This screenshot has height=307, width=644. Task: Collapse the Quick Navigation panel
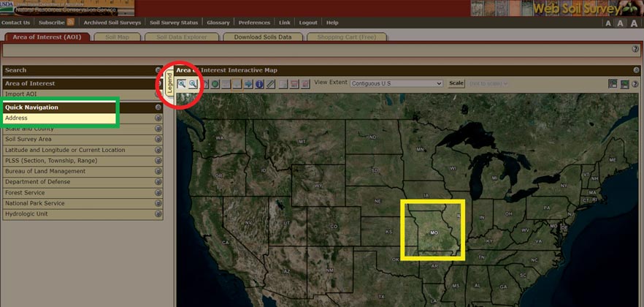(158, 107)
